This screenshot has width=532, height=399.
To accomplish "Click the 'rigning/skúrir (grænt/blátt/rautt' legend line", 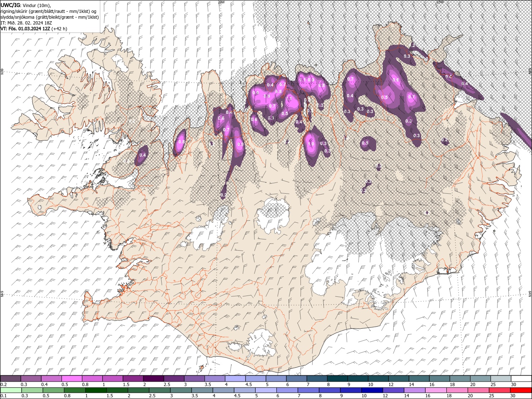I will (x=49, y=11).
